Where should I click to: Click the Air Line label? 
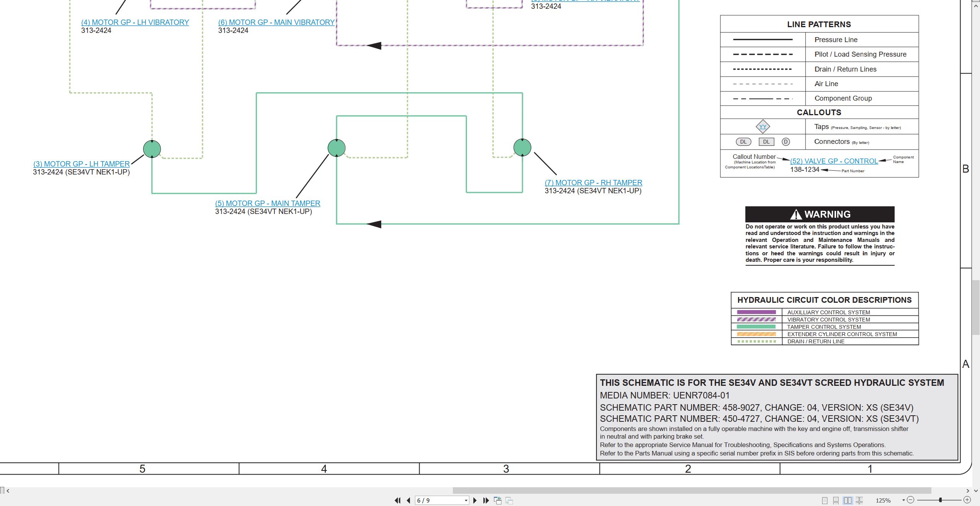click(826, 84)
